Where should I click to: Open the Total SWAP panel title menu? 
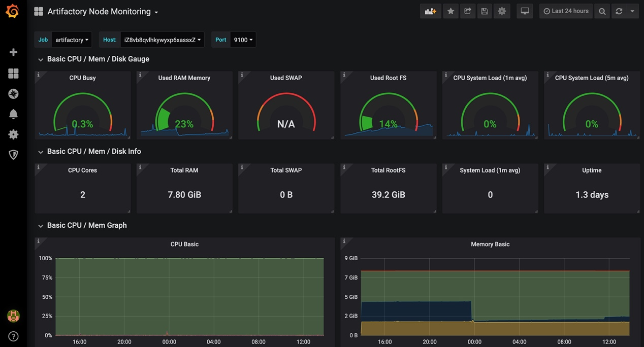pyautogui.click(x=286, y=170)
